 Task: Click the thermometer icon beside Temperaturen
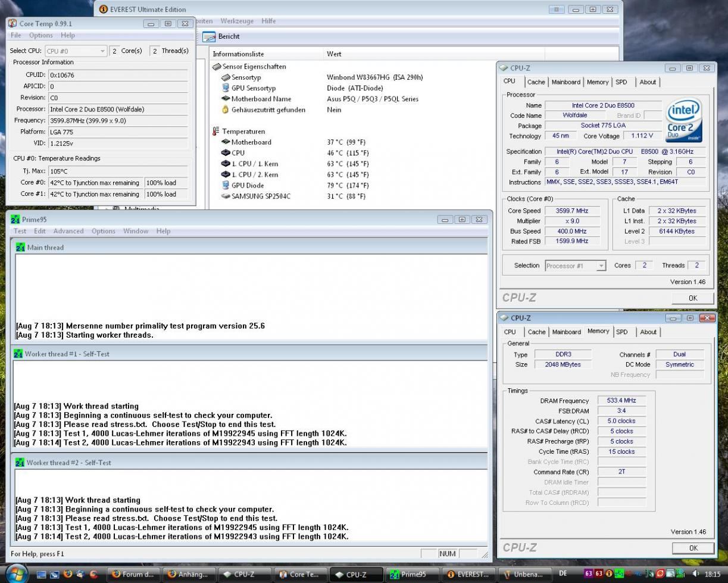tap(215, 132)
